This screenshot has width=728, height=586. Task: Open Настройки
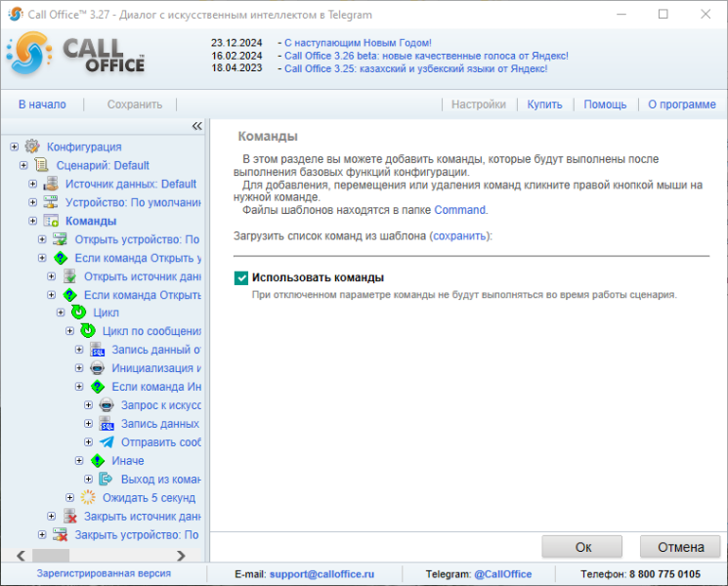pos(479,105)
